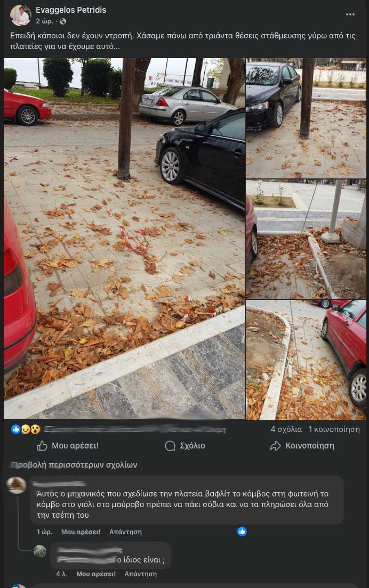
Task: Like the first comment via Μου αρέσει!
Action: click(x=81, y=532)
